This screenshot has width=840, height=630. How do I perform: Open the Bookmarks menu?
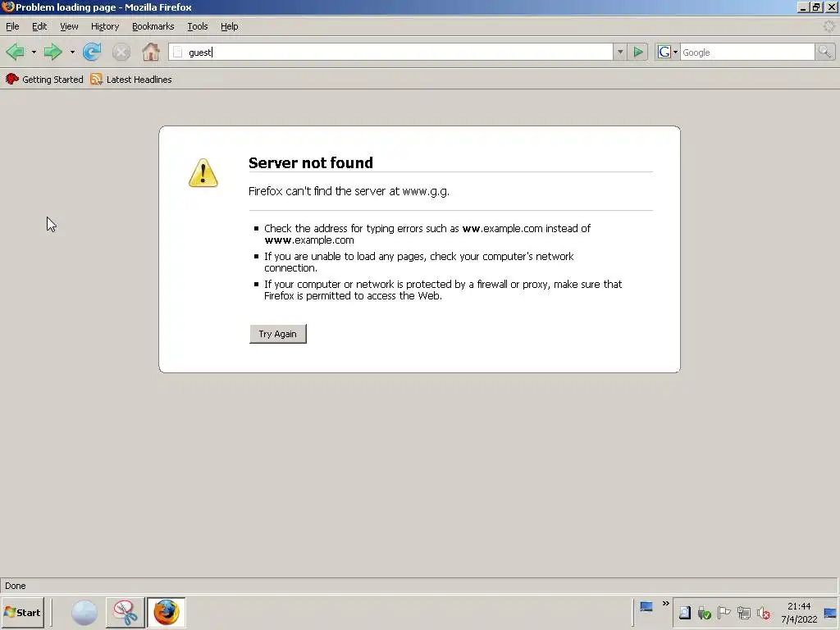click(153, 26)
